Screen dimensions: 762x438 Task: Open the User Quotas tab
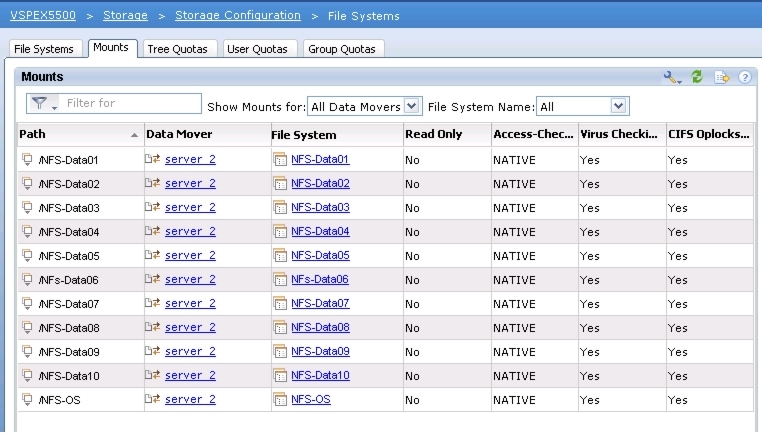[258, 49]
